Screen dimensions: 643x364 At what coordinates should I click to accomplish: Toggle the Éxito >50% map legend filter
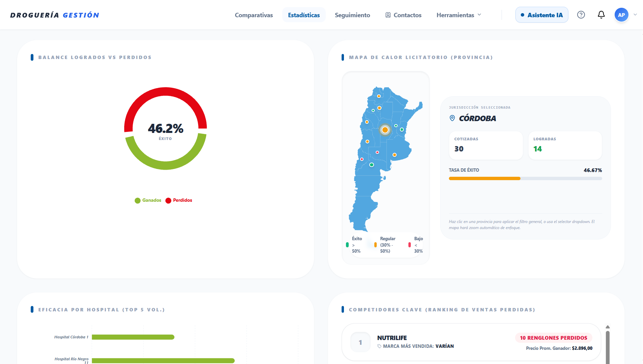coord(354,245)
